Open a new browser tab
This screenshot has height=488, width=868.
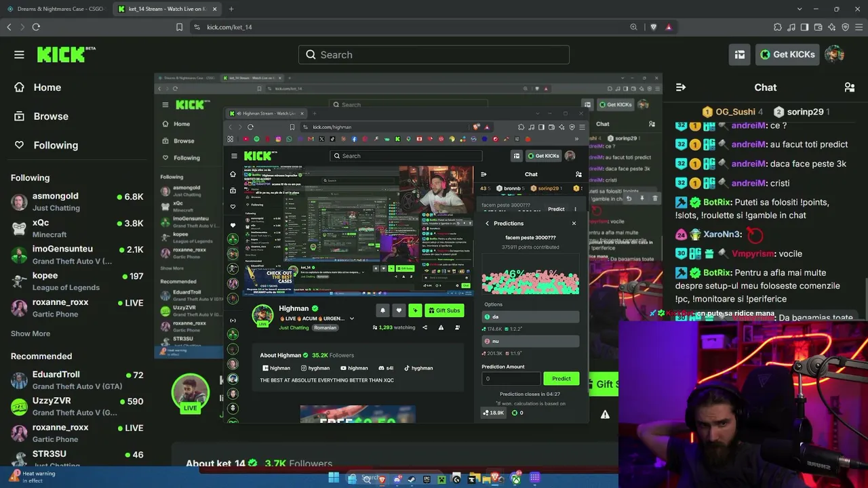[231, 9]
